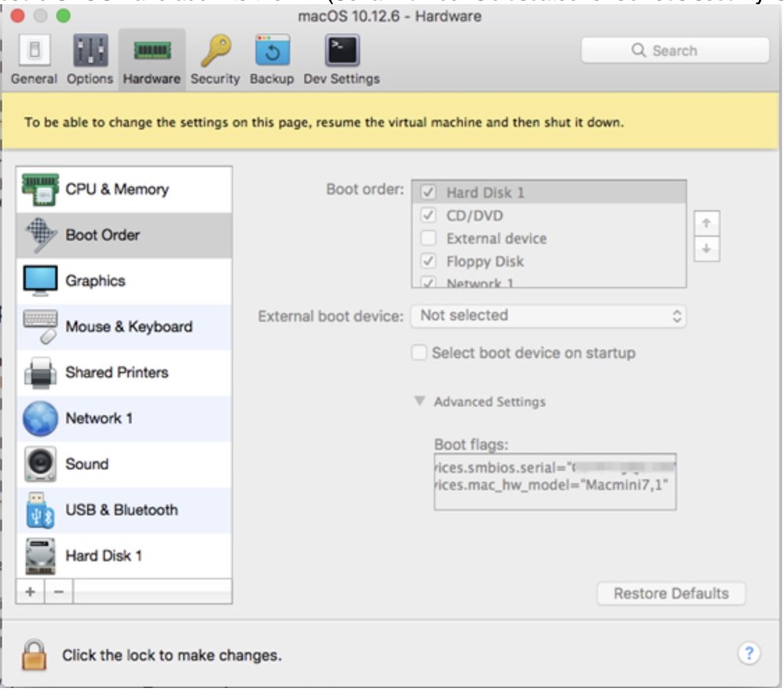Switch to the Hardware tab label
The image size is (784, 695).
[x=152, y=79]
